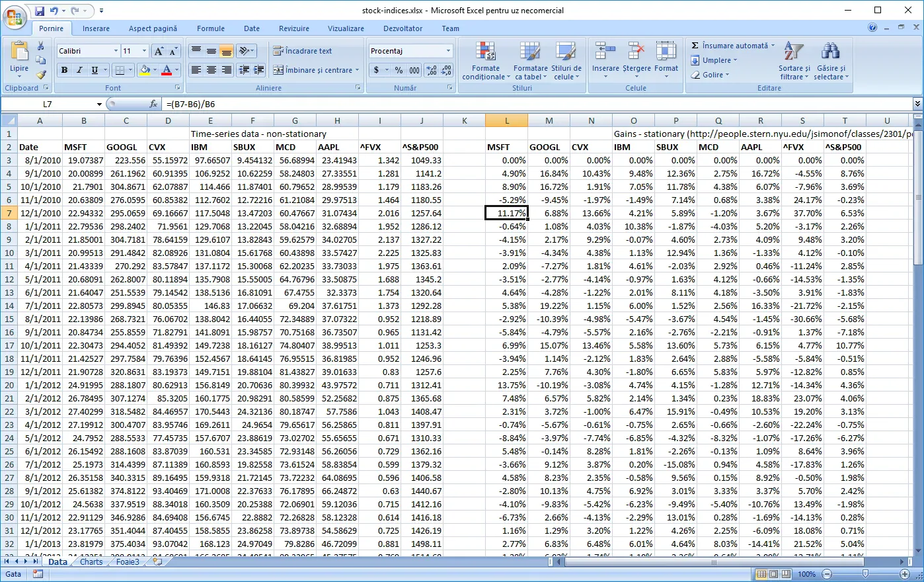The image size is (924, 582).
Task: Go to the Vizualizare ribbon tab
Action: point(346,28)
